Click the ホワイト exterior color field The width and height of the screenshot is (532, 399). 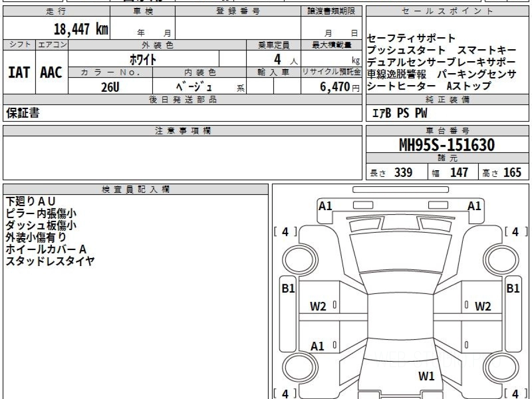[144, 59]
